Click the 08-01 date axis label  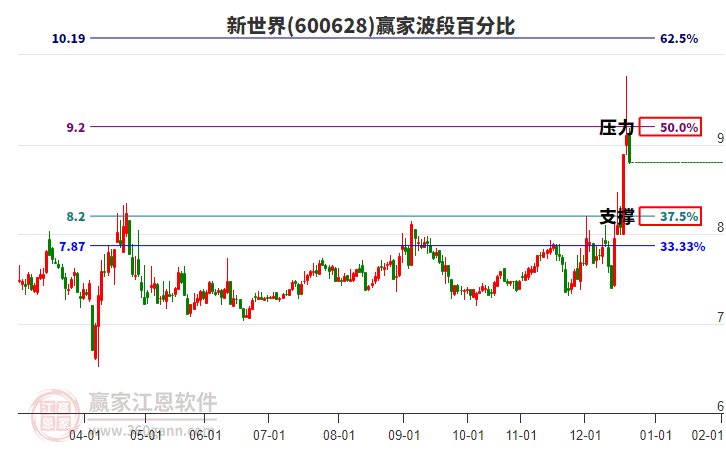[x=339, y=435]
